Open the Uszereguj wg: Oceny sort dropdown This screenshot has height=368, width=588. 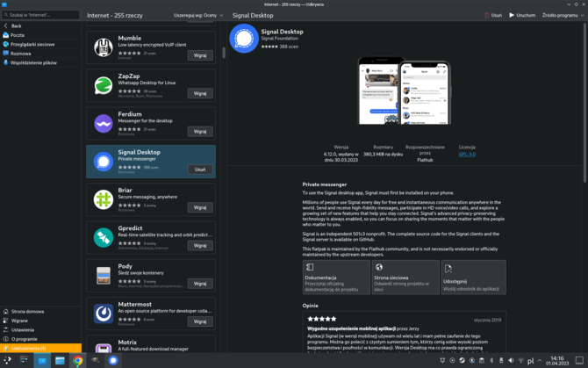[x=198, y=16]
